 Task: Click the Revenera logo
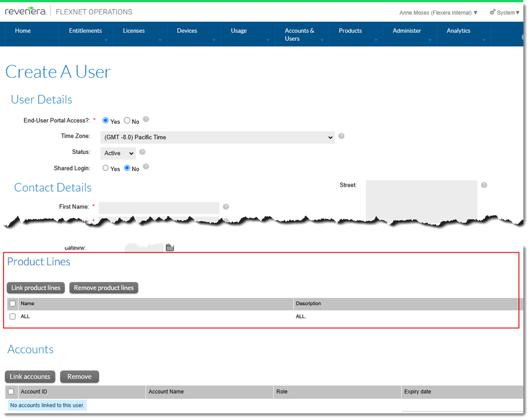coord(25,11)
